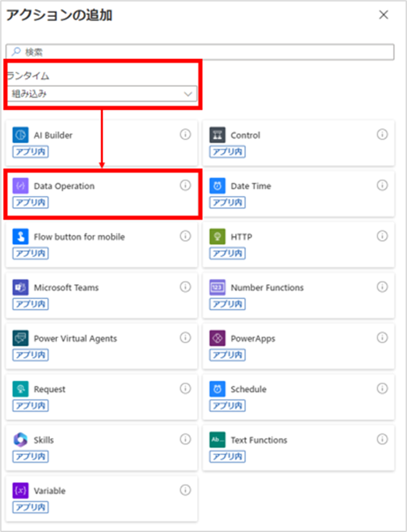Select the Skills connector icon

pos(20,440)
